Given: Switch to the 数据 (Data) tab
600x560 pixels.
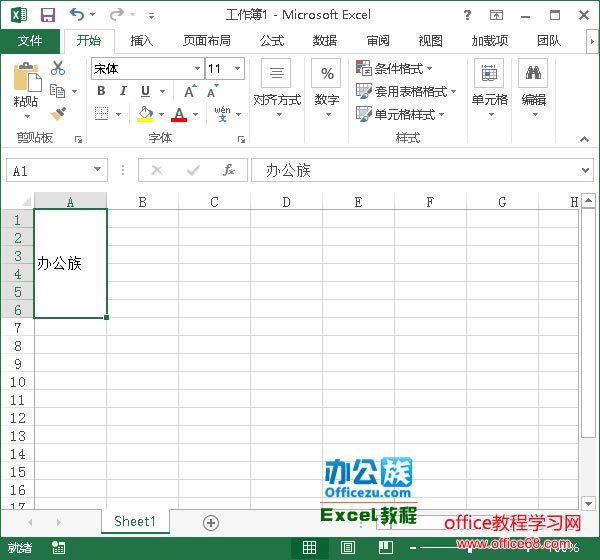Looking at the screenshot, I should (324, 41).
